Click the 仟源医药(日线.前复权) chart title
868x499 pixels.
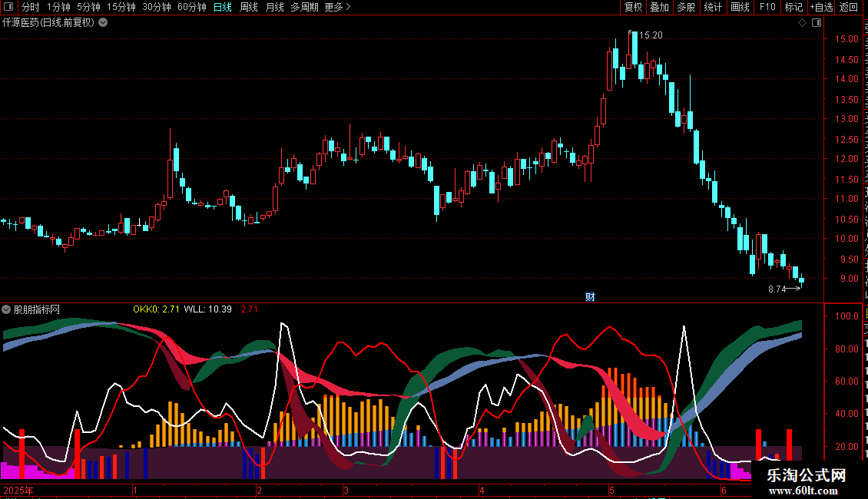(48, 23)
